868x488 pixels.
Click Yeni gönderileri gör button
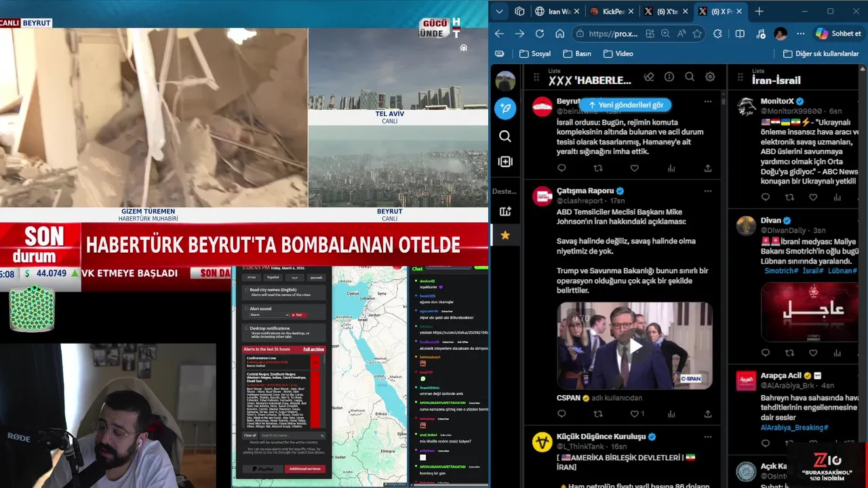pyautogui.click(x=626, y=105)
